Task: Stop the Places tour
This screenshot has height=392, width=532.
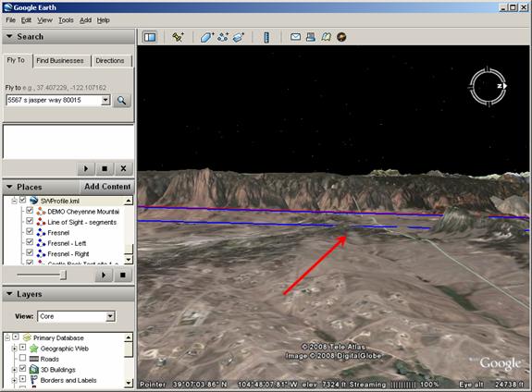Action: 123,276
